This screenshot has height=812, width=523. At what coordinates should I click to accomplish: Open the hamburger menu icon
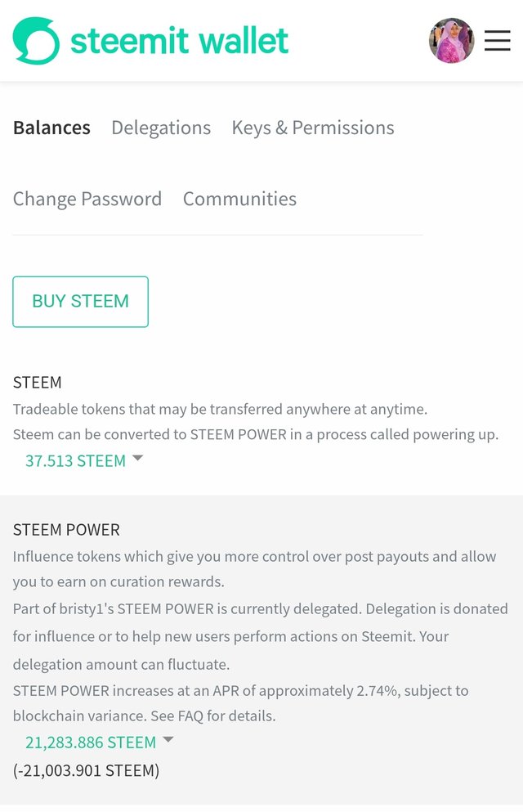497,41
